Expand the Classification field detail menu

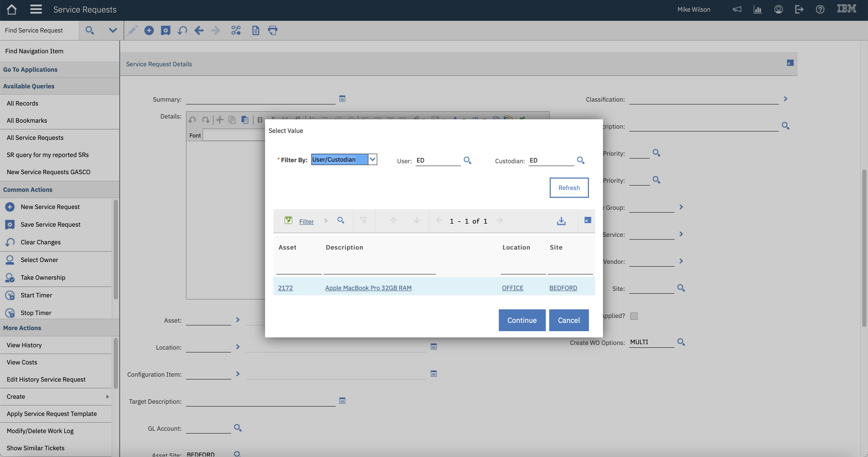coord(785,99)
